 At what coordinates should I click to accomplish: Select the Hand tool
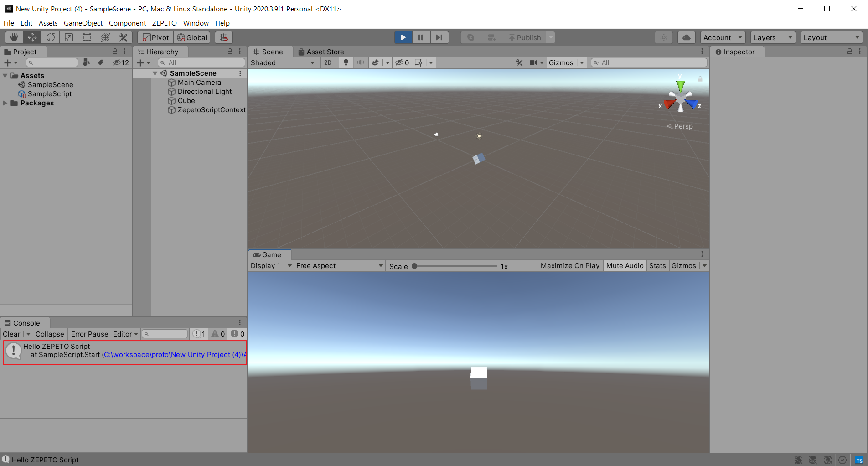click(x=14, y=37)
